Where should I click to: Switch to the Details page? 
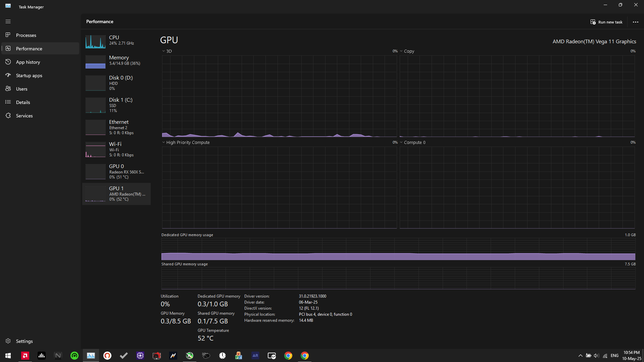40,102
